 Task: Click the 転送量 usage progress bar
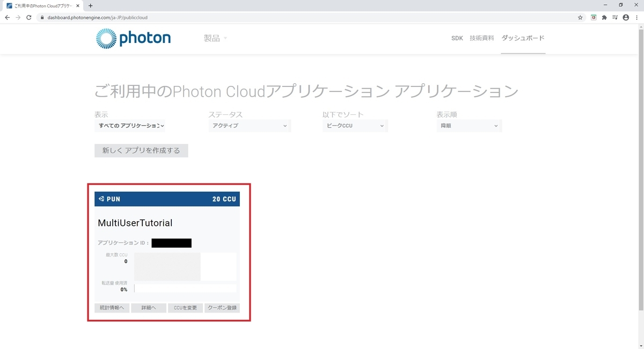click(185, 288)
